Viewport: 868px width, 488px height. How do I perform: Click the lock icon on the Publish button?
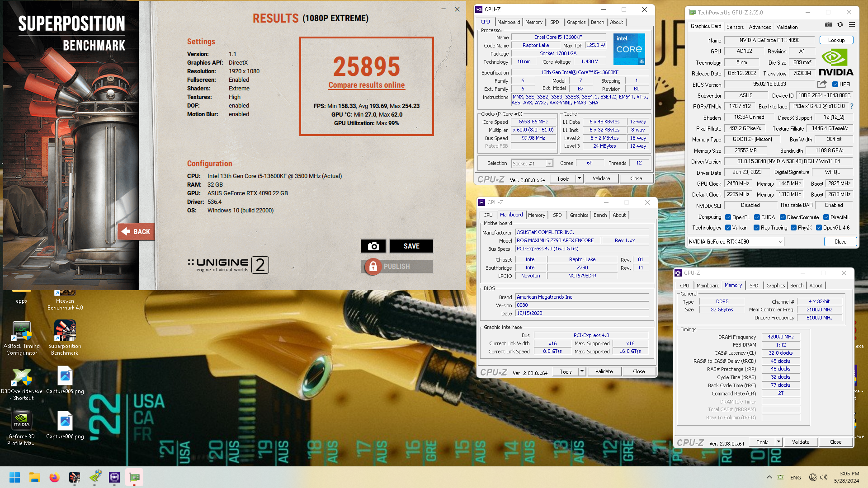tap(373, 267)
